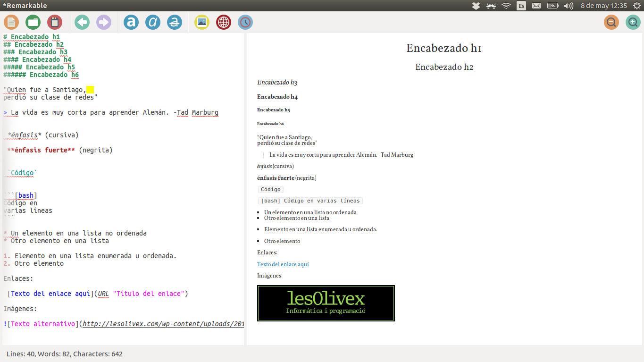Click '###### Encabezado h6' line in the editor
The height and width of the screenshot is (362, 644).
pos(41,75)
